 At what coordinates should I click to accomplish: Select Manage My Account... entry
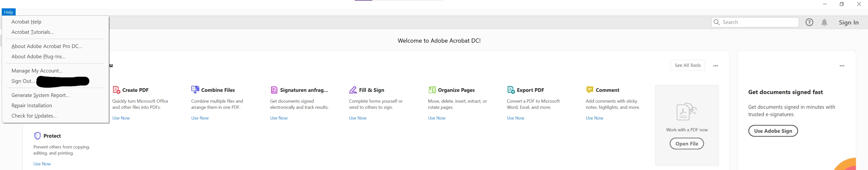55,71
